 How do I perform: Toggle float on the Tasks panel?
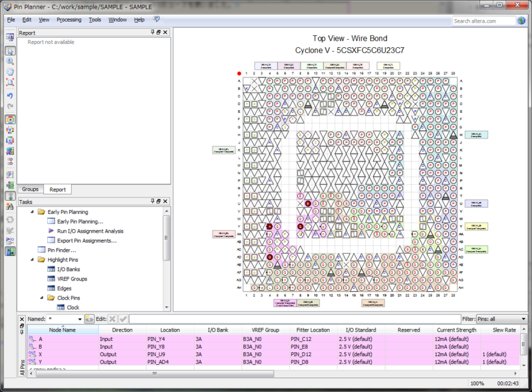click(158, 201)
